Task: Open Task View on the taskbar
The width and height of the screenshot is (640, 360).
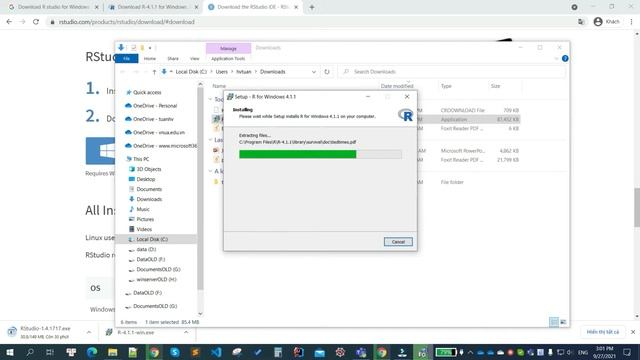Action: [x=50, y=352]
